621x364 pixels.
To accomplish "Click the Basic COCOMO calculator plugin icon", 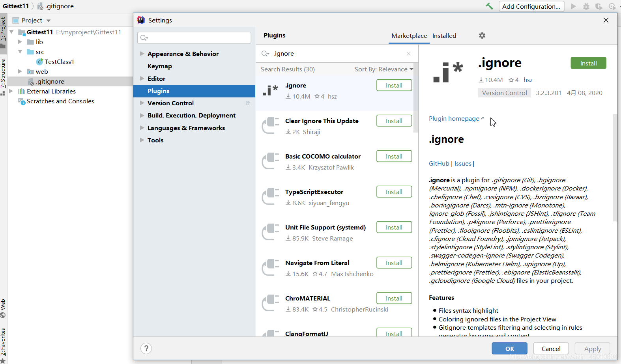I will pyautogui.click(x=271, y=161).
